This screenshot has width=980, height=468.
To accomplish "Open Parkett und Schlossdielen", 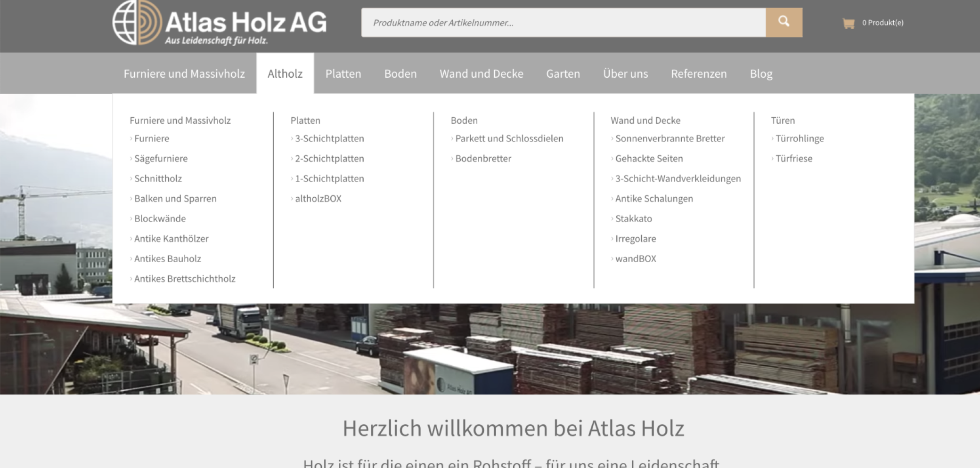I will 509,138.
